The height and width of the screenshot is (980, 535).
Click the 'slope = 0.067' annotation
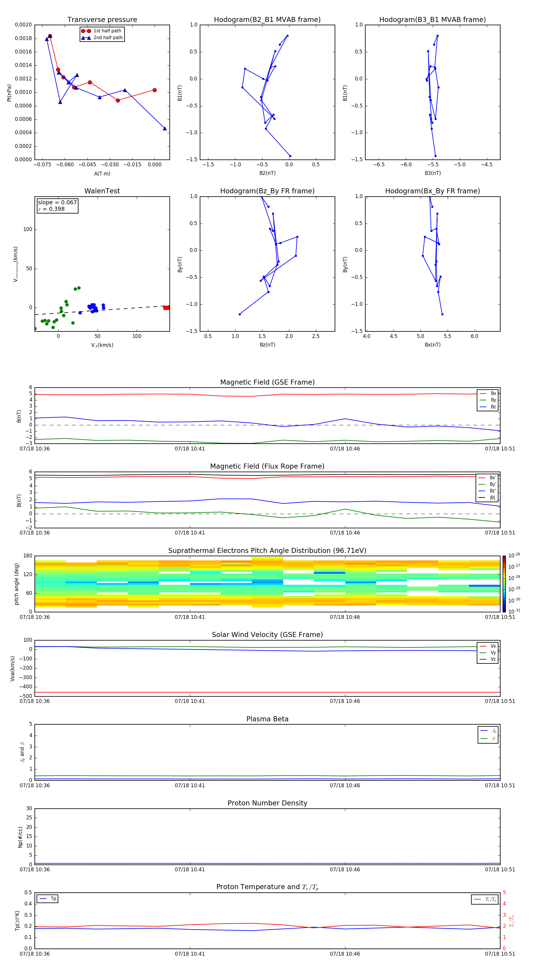[57, 203]
